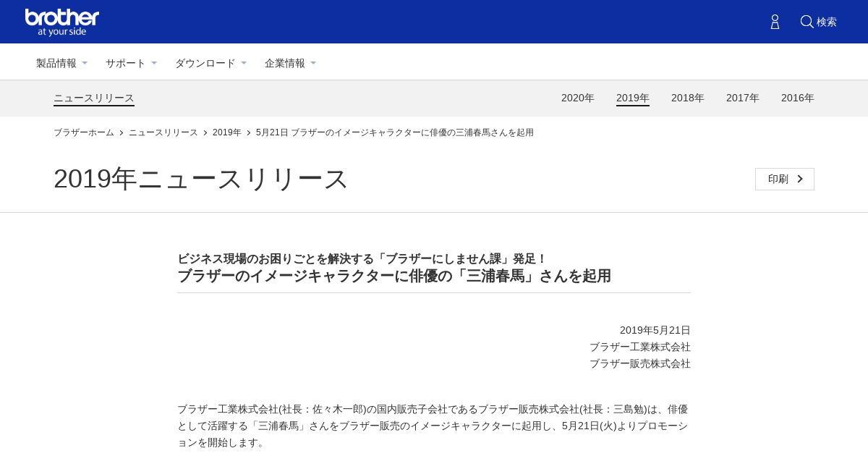868x456 pixels.
Task: Click the Brother at your side logo
Action: click(62, 22)
